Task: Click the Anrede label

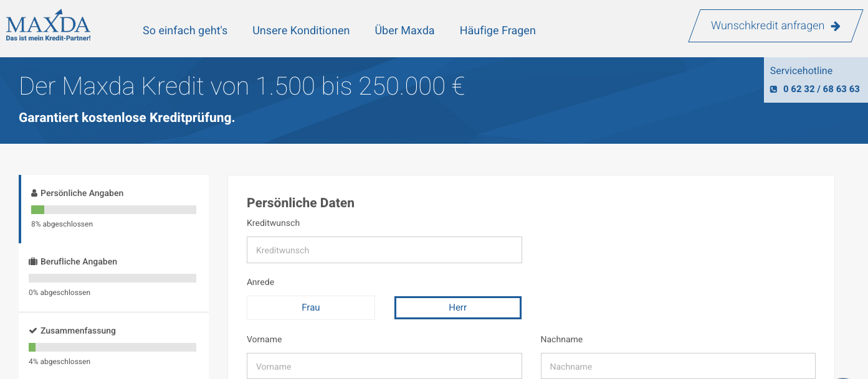Action: (260, 282)
